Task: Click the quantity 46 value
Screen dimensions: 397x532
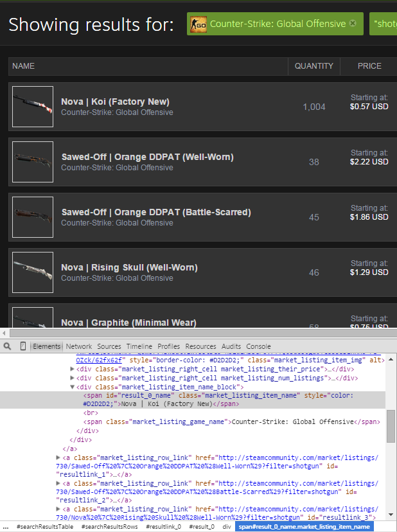Action: 314,273
